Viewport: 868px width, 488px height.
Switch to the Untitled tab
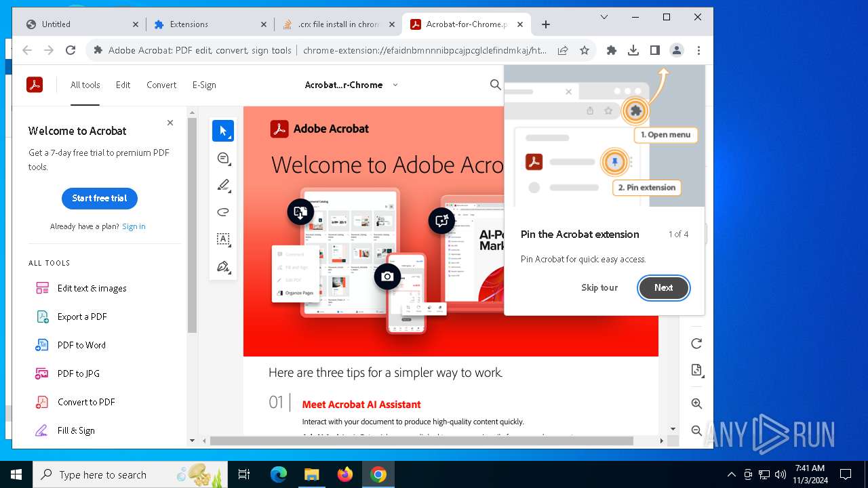81,24
